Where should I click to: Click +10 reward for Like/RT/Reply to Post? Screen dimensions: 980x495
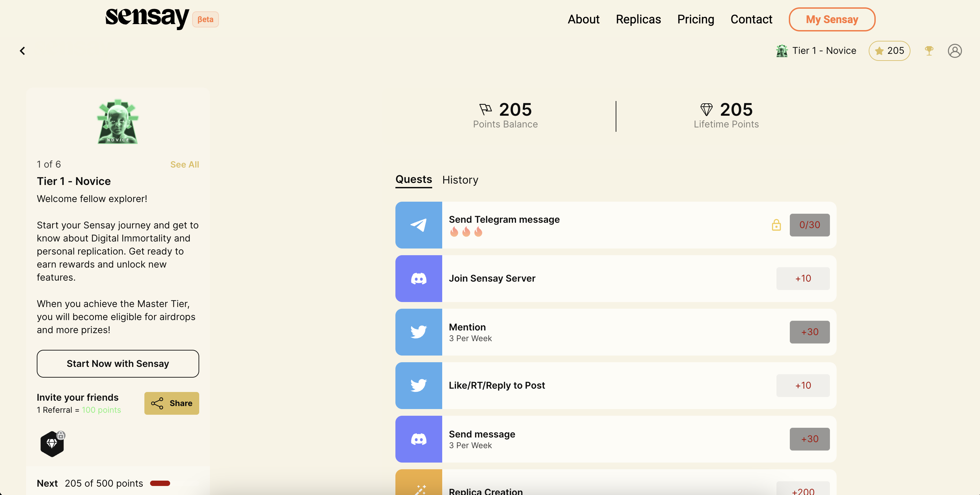(803, 386)
